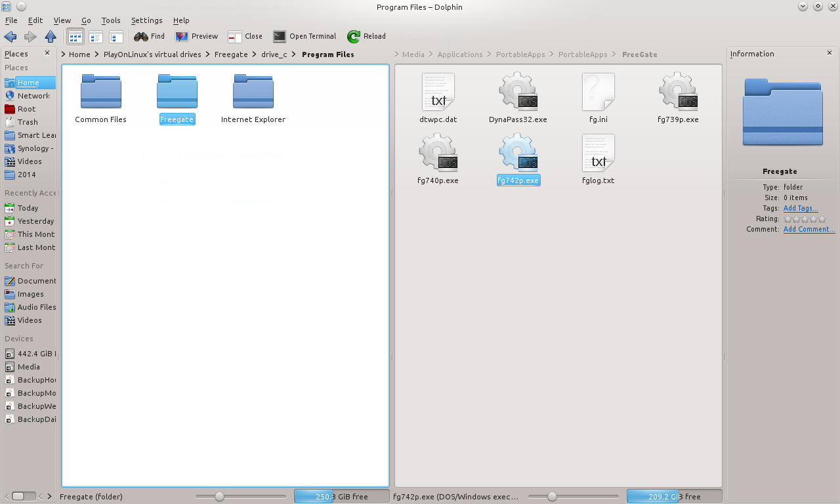Screen dimensions: 840x504
Task: Go back with the Back arrow
Action: point(10,37)
